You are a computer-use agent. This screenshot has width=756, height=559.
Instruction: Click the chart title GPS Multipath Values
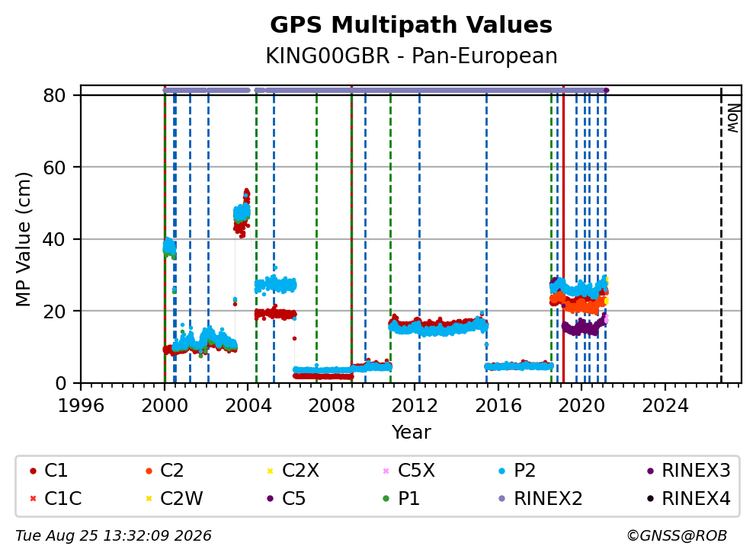pos(412,25)
